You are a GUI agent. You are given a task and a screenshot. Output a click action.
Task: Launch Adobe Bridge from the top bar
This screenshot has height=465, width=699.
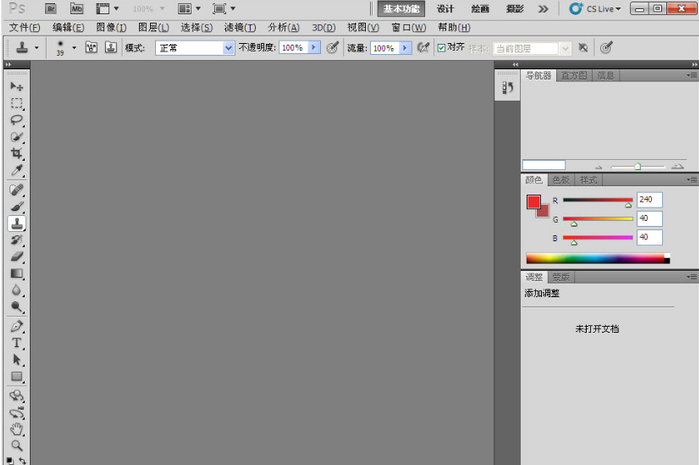point(51,8)
